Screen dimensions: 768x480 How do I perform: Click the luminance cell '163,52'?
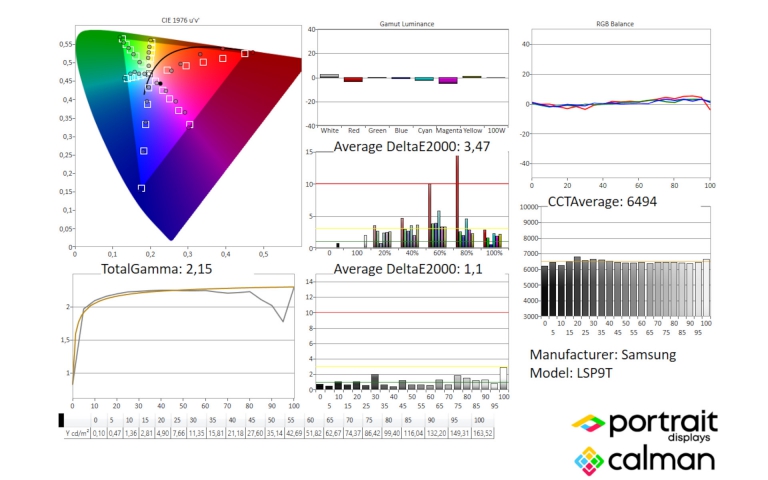[482, 433]
